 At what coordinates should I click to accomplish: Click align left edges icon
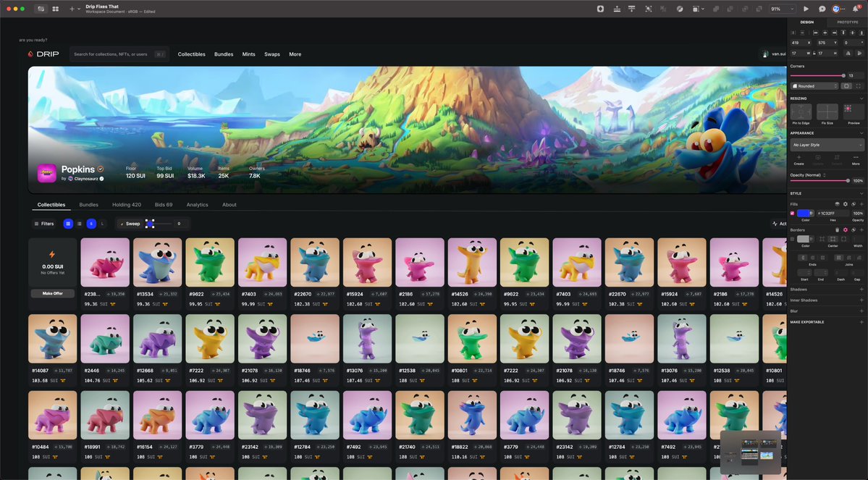point(815,33)
